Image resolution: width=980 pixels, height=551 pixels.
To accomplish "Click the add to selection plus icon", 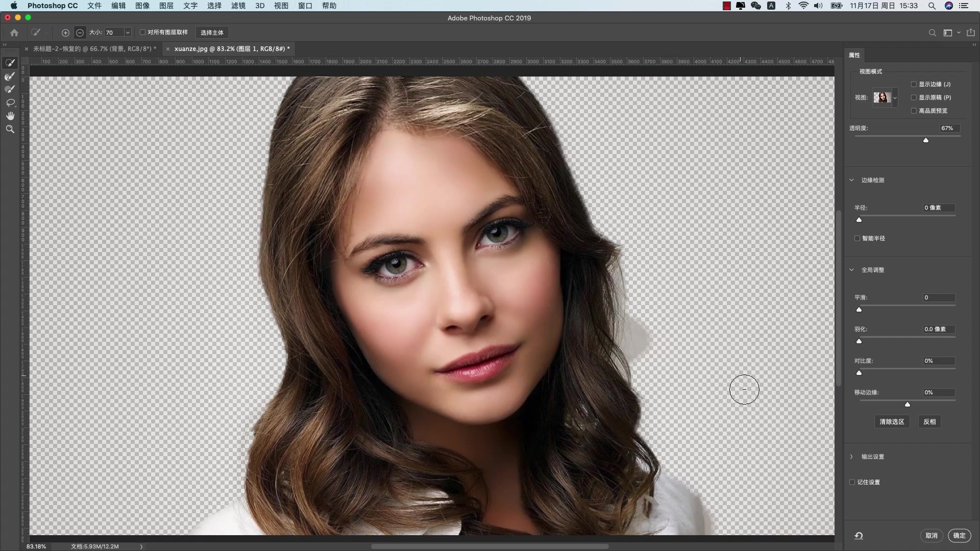I will [65, 33].
